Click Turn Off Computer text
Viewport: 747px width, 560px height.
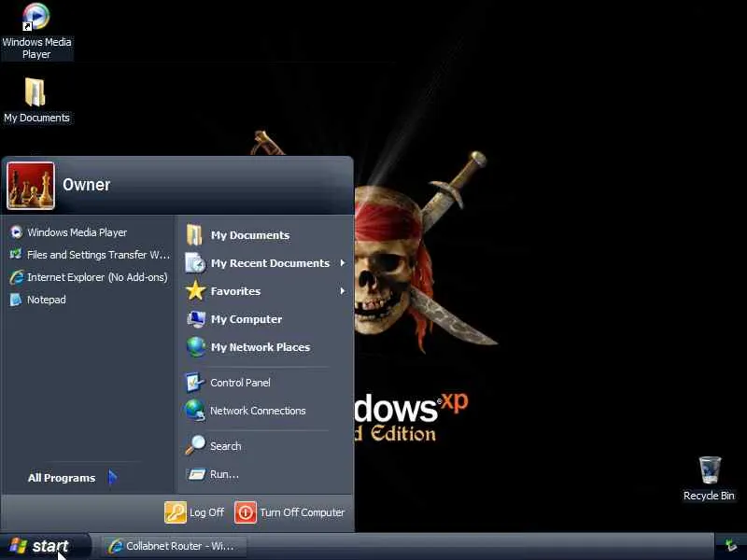pyautogui.click(x=302, y=512)
